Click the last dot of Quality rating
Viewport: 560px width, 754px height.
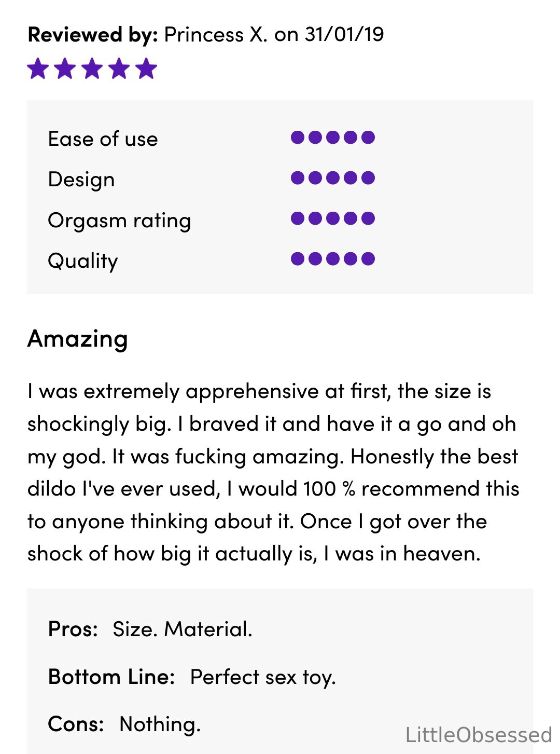(368, 259)
